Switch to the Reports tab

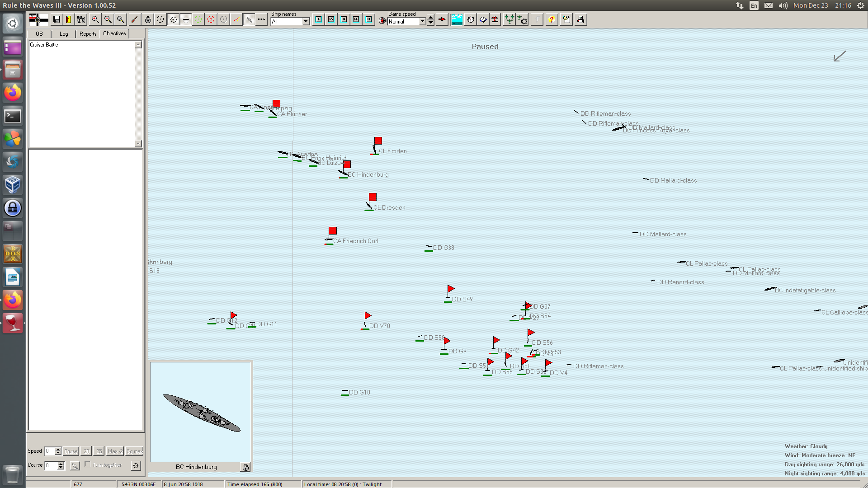click(88, 34)
